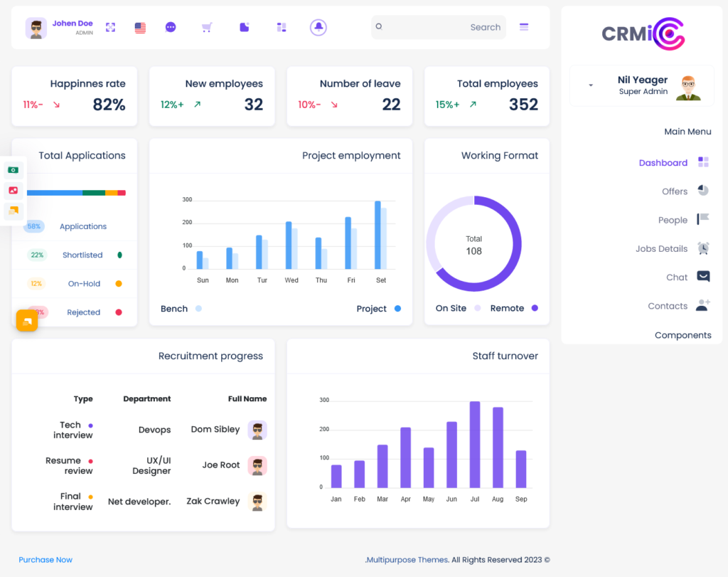Screen dimensions: 728x577
Task: Click the Johen Doe avatar
Action: pyautogui.click(x=36, y=28)
